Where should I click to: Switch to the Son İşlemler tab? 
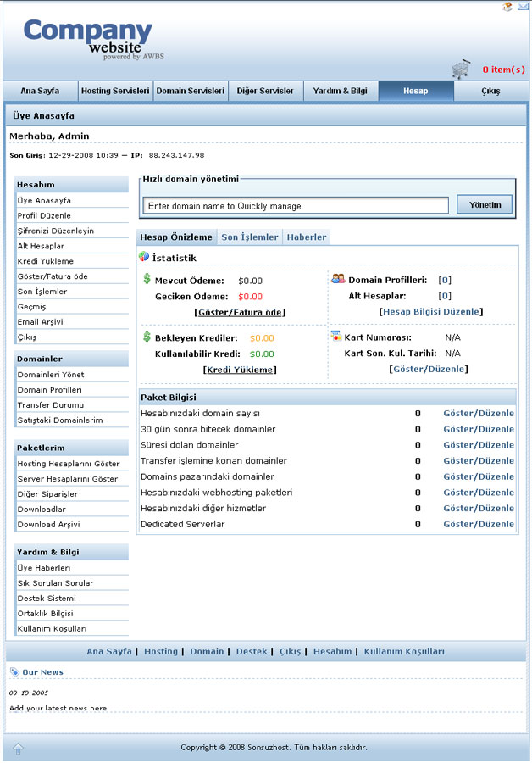click(x=249, y=237)
